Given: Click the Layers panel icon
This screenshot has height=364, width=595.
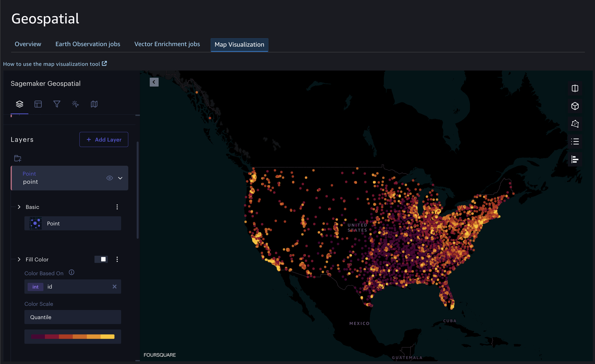Looking at the screenshot, I should [x=20, y=104].
